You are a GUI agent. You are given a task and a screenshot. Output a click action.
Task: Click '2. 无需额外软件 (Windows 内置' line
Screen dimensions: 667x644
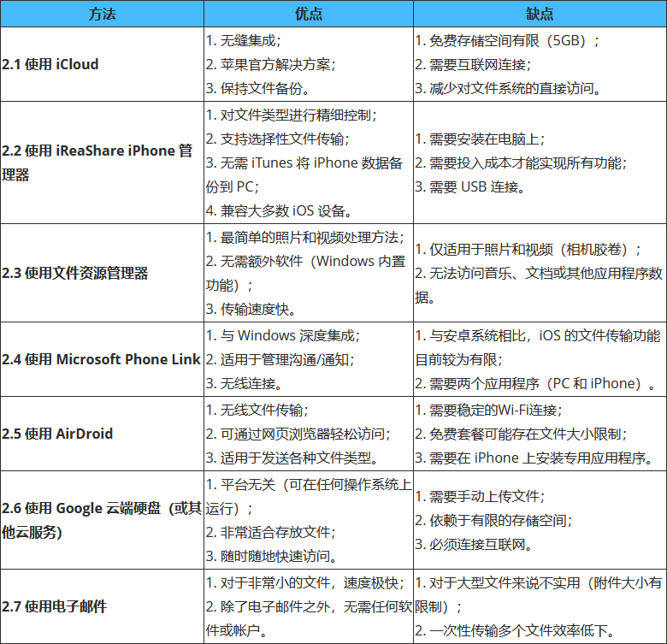pyautogui.click(x=306, y=261)
